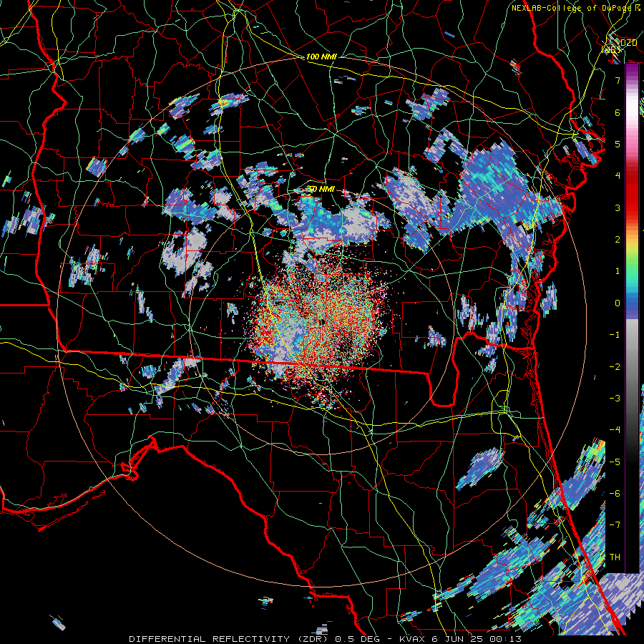Click the black radar site dot at the map center
The width and height of the screenshot is (644, 644).
[x=323, y=322]
